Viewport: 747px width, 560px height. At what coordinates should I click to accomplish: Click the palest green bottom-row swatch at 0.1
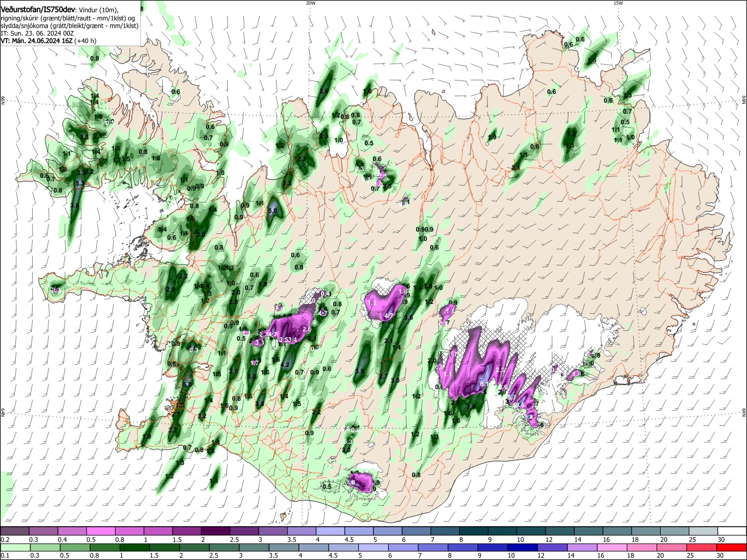15,547
